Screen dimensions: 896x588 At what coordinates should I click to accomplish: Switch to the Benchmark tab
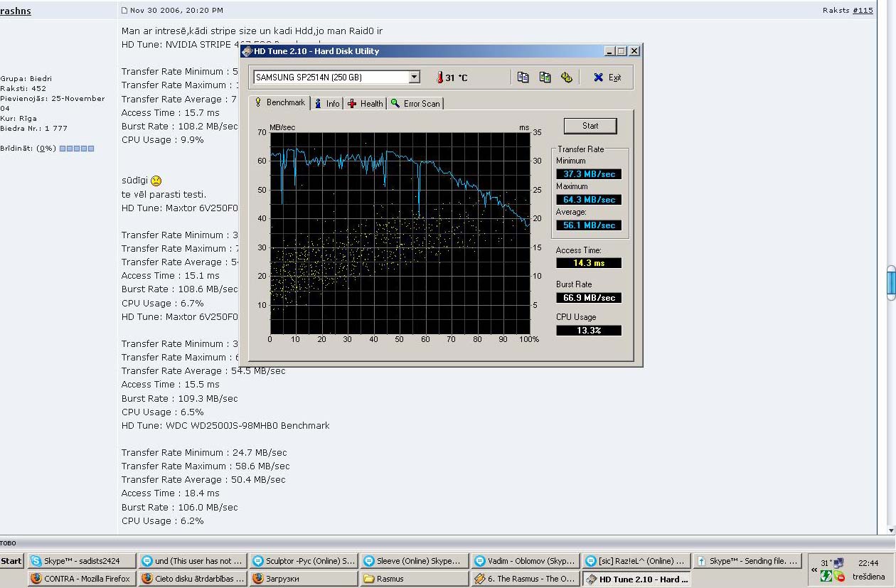point(280,102)
